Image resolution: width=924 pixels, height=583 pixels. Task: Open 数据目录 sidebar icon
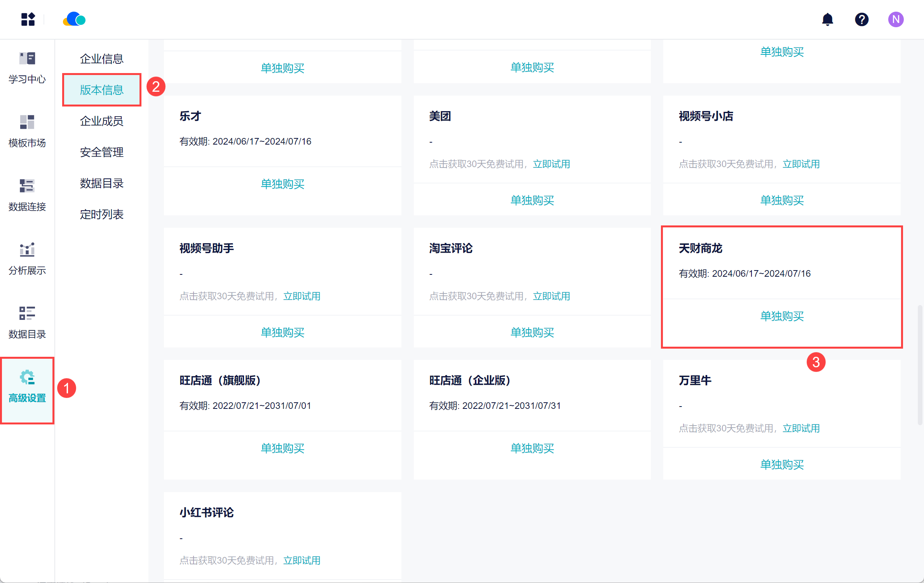(x=27, y=323)
